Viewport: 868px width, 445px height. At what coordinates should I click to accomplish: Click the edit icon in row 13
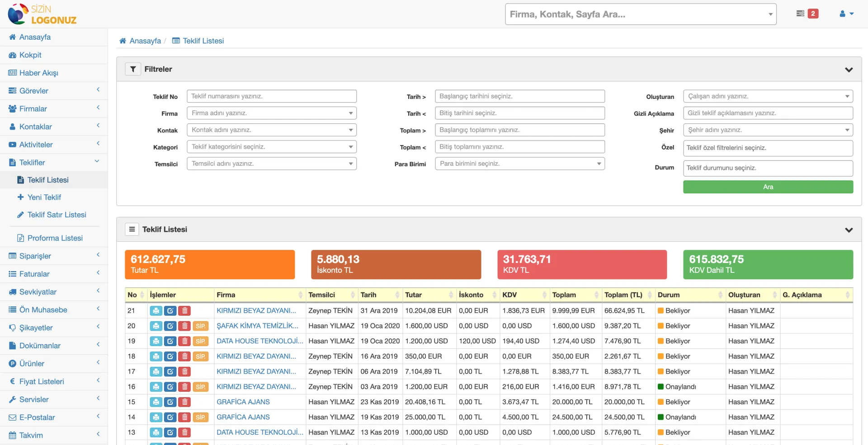tap(170, 432)
